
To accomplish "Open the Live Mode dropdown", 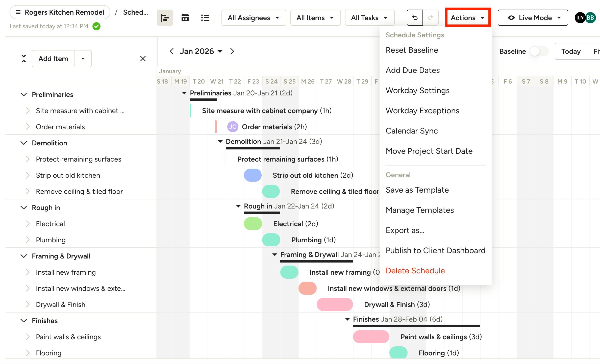I will 533,18.
